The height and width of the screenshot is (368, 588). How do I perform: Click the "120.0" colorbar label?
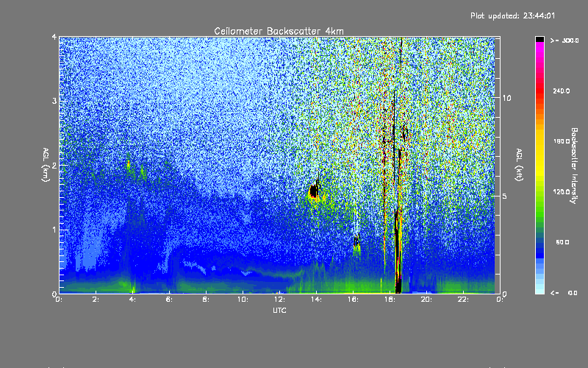[562, 191]
